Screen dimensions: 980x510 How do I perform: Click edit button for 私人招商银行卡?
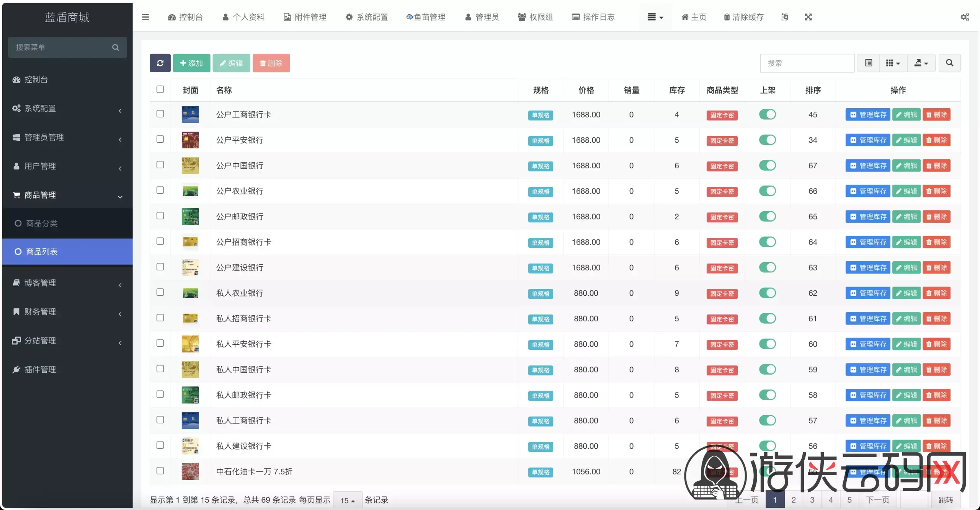[x=906, y=319]
